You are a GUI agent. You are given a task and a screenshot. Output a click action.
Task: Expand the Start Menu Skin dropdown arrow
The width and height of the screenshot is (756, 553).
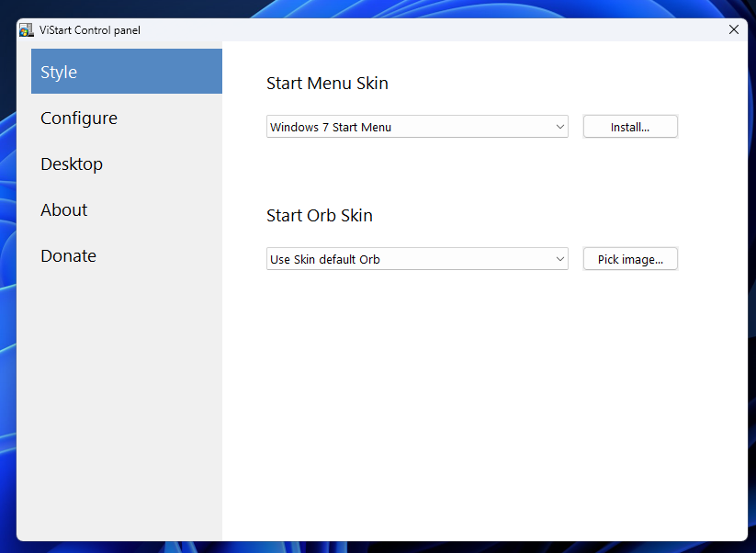(559, 127)
